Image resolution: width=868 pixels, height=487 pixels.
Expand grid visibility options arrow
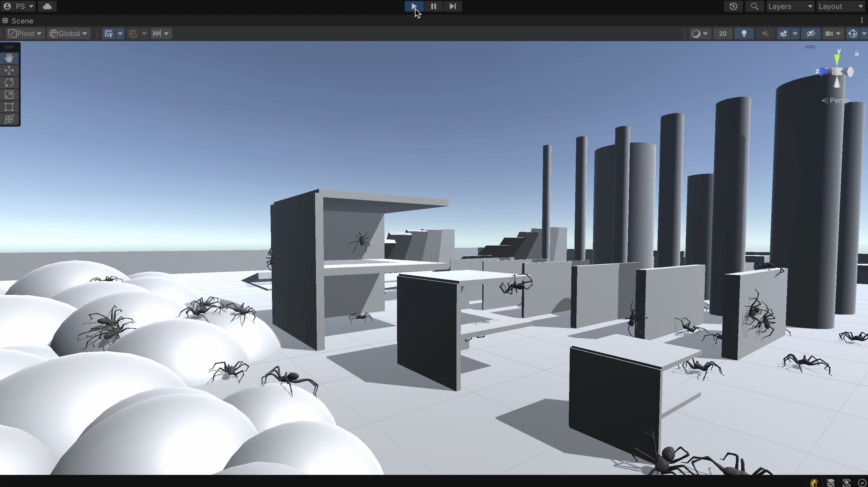[120, 33]
